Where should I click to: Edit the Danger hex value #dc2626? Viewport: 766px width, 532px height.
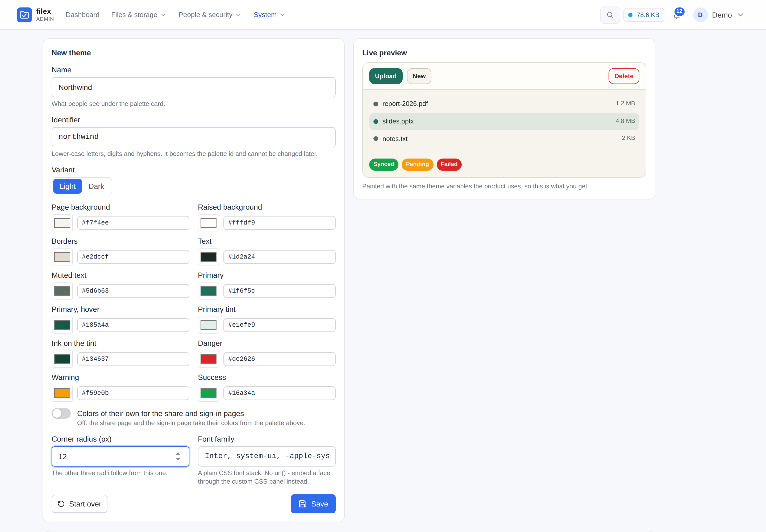click(x=279, y=359)
